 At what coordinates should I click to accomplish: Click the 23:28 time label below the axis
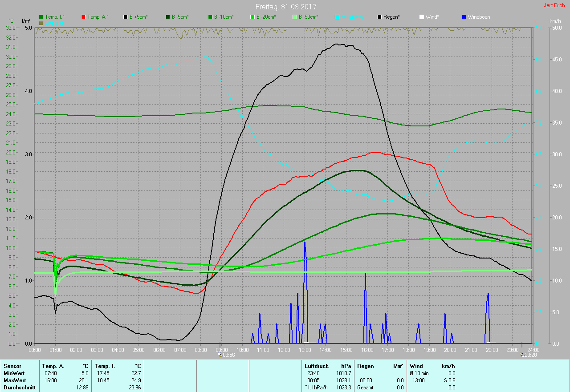pyautogui.click(x=530, y=355)
